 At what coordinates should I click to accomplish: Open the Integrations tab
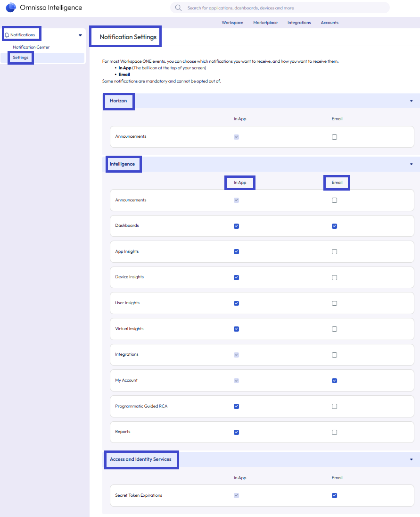point(299,23)
